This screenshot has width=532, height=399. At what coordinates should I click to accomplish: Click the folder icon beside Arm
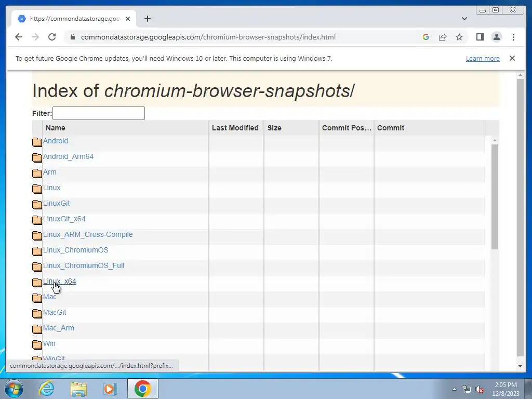point(37,173)
